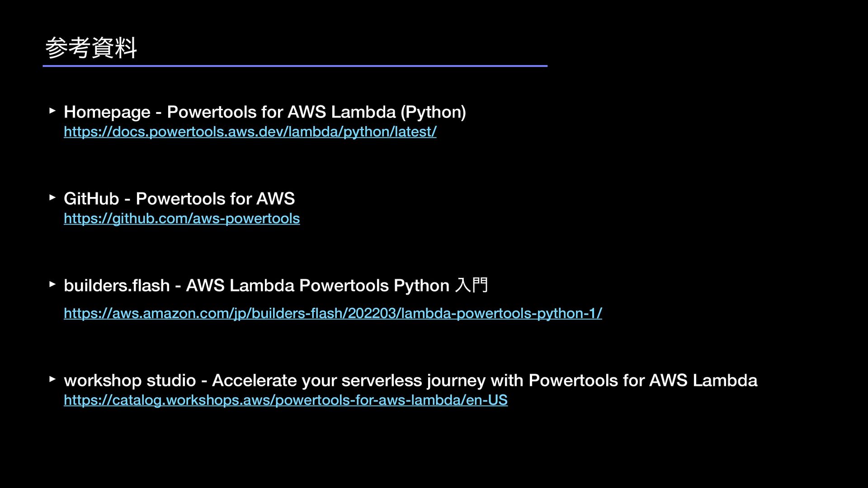Select the builders.flash Powertools Python 入門 heading

(276, 285)
